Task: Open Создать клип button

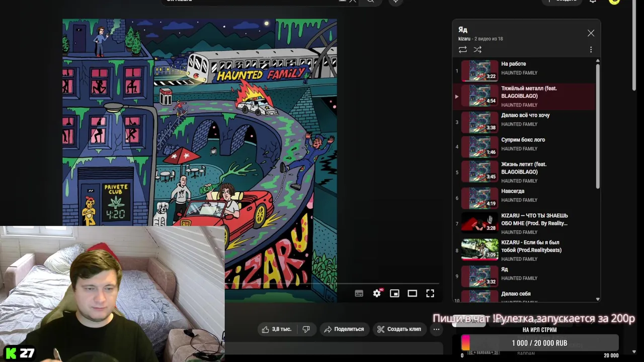Action: point(399,329)
